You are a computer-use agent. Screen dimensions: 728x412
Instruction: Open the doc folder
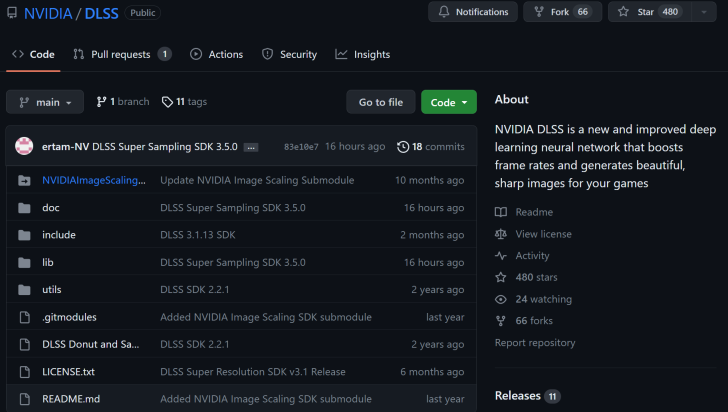tap(51, 208)
